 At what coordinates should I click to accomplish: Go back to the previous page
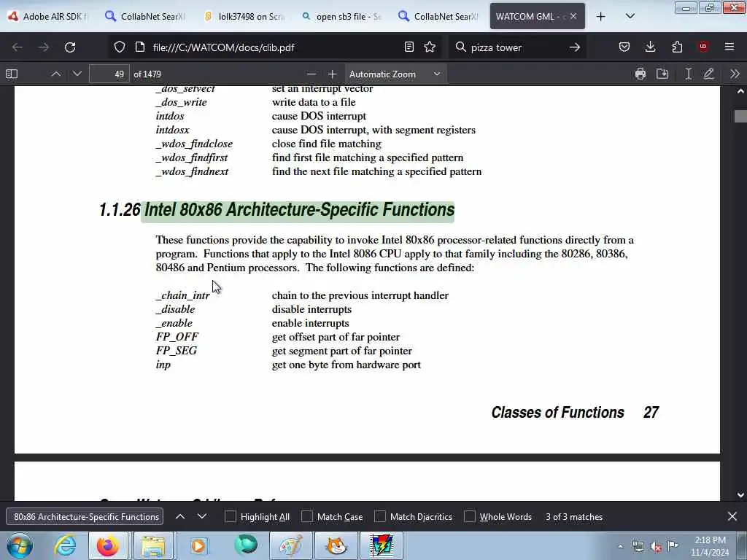tap(18, 47)
